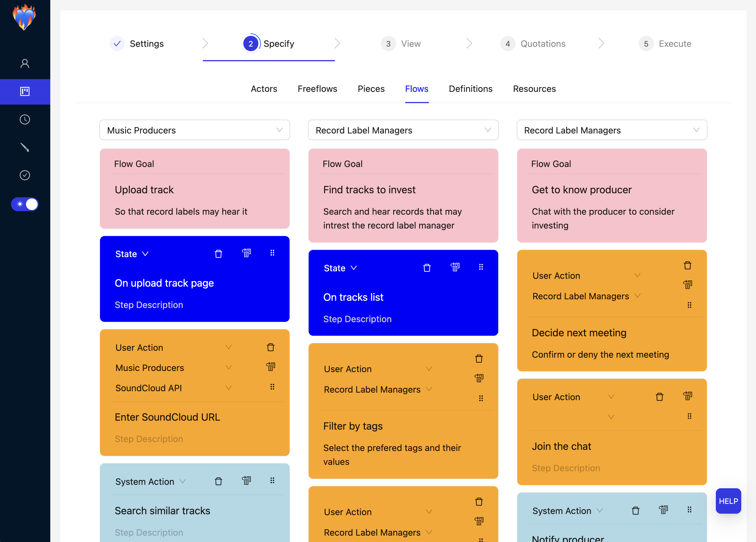756x542 pixels.
Task: Switch to the Pieces tab
Action: pos(371,89)
